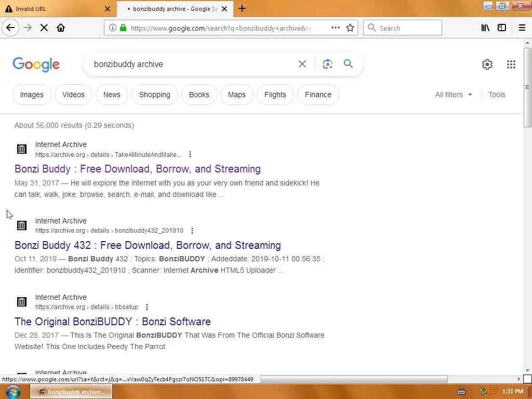Click the horizontal scrollbar thumb

[354, 379]
